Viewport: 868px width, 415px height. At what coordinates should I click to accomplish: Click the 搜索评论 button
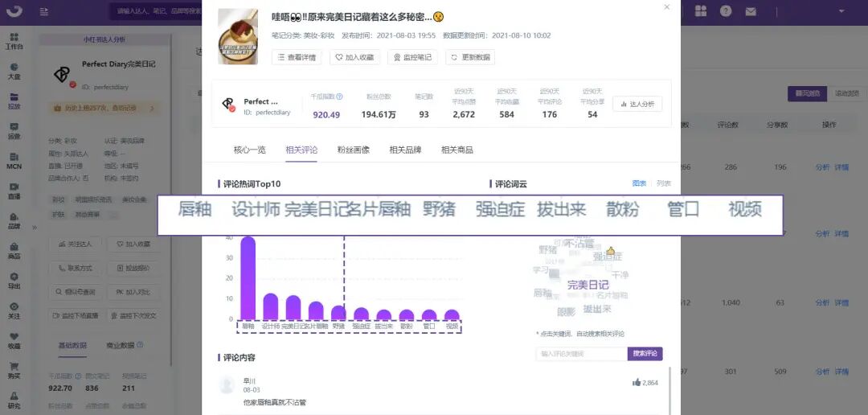pos(645,354)
